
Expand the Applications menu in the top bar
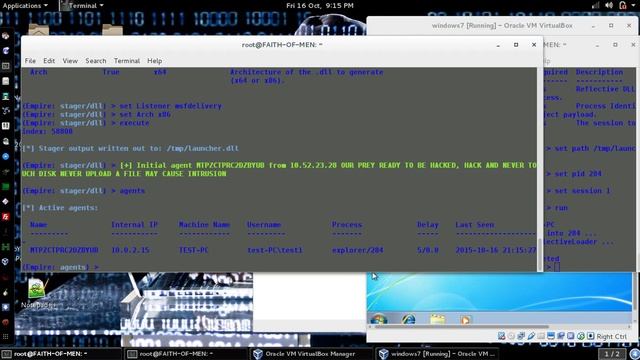25,5
